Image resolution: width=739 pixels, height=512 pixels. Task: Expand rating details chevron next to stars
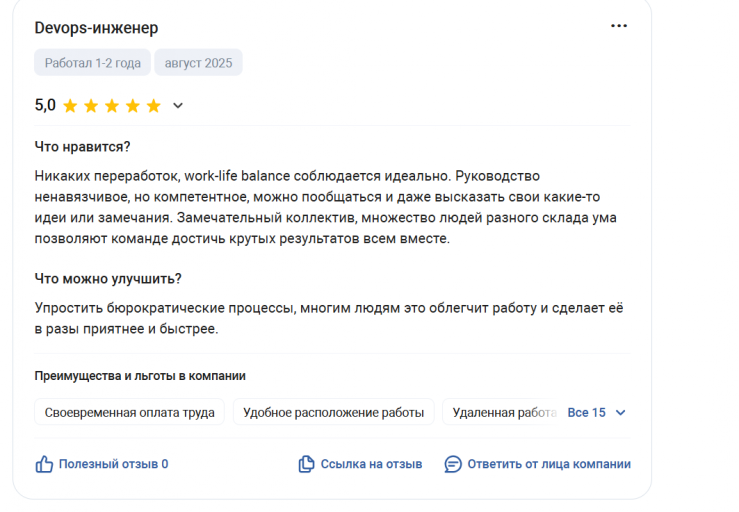(178, 106)
